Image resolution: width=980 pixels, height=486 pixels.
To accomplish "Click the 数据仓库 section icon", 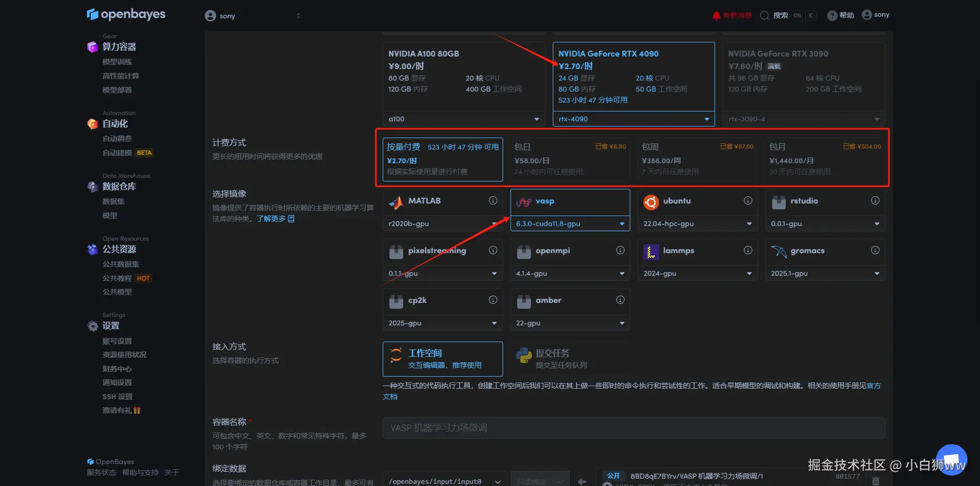I will click(x=93, y=187).
